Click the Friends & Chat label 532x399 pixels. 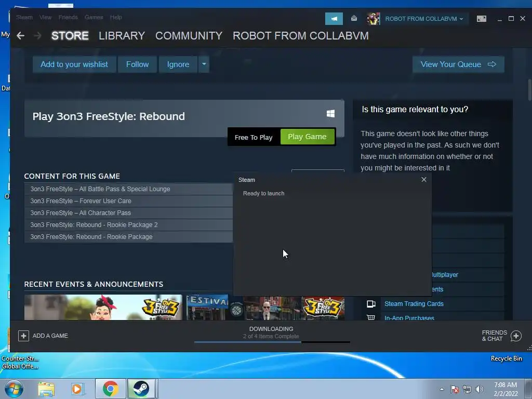495,336
